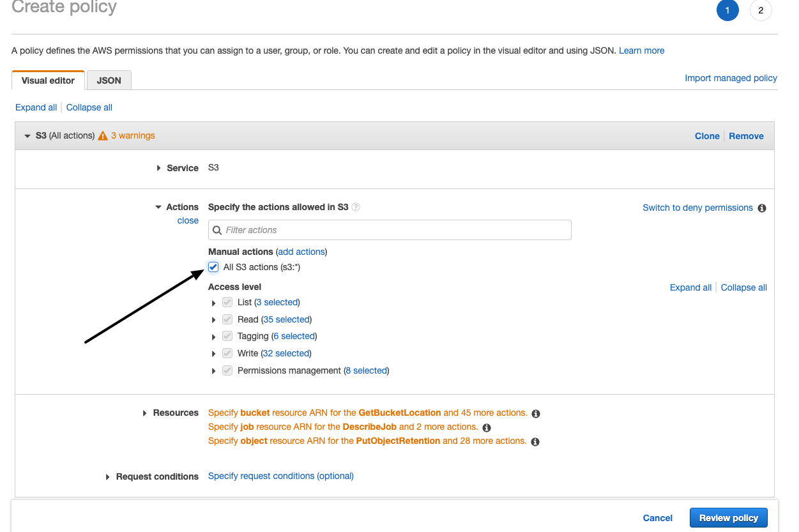Open the 3 warnings link
This screenshot has width=799, height=532.
click(x=133, y=135)
